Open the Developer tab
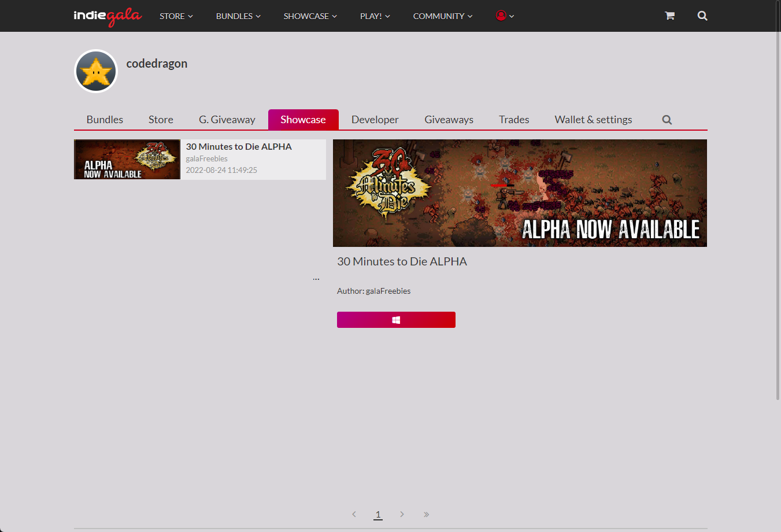This screenshot has height=532, width=781. tap(375, 120)
